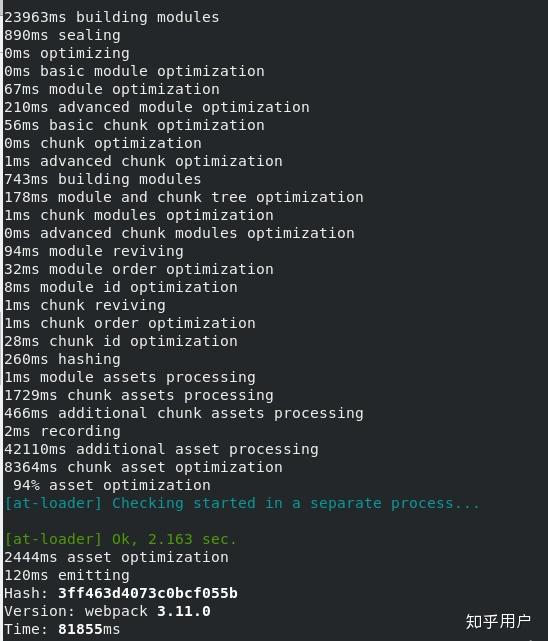Screen dimensions: 548x641
Task: Click the webpack hash value 3ff463d4073c0bcf055b
Action: coord(148,593)
